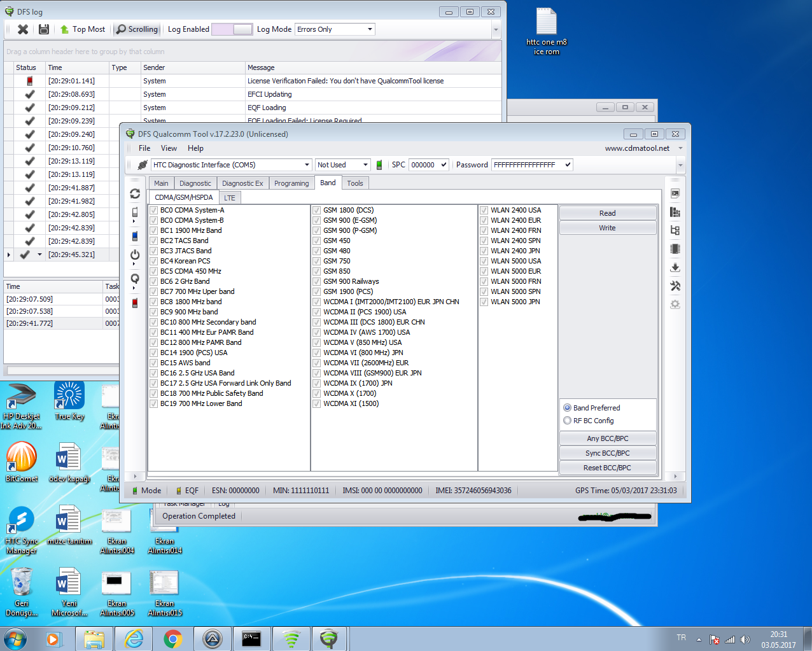
Task: Open the Log Mode dropdown
Action: point(370,29)
